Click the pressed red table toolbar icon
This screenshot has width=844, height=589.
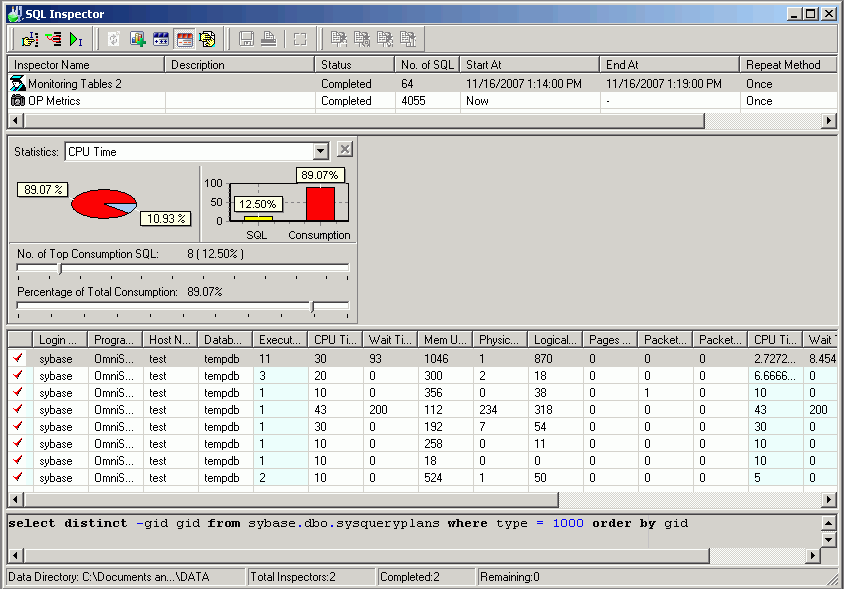tap(184, 39)
